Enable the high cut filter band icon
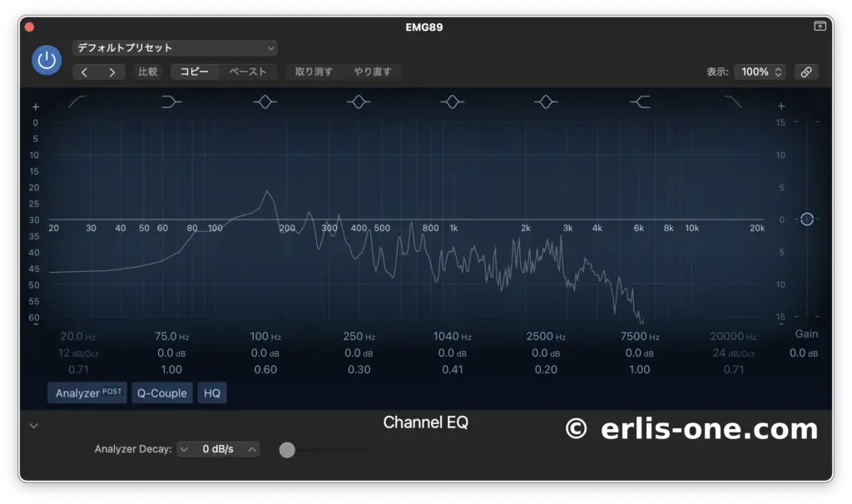The image size is (852, 504). [733, 101]
